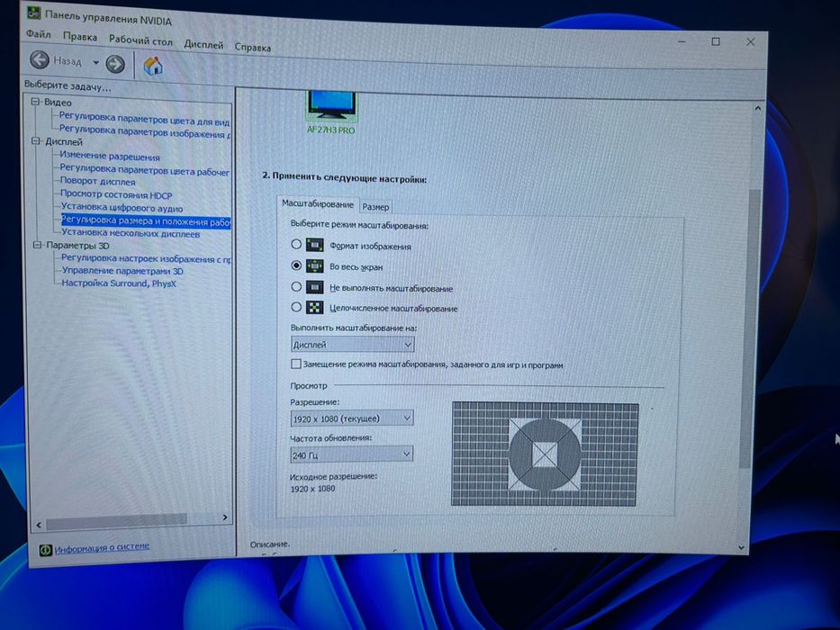This screenshot has height=630, width=840.
Task: Click the Исходное разрешение 1920 x 1080 value
Action: pyautogui.click(x=312, y=489)
